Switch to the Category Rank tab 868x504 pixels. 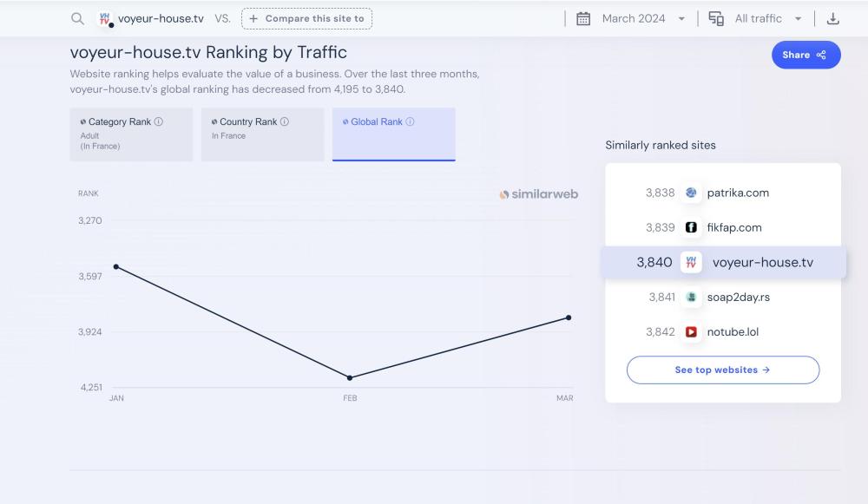click(x=131, y=134)
